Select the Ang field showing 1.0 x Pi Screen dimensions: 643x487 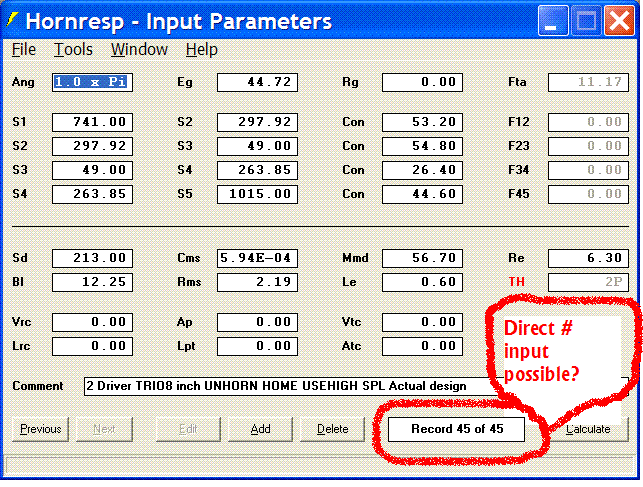pyautogui.click(x=92, y=82)
